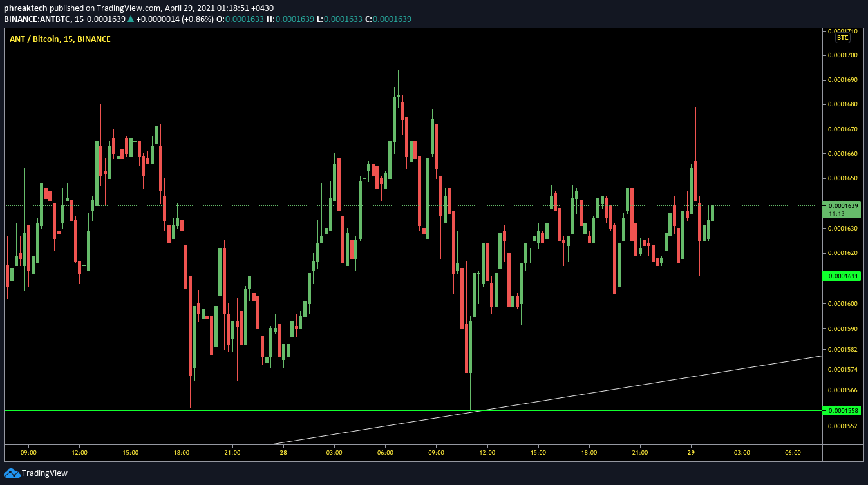868x485 pixels.
Task: Select the ANT / Bitcoin, 15, BINANCE chart title
Action: (60, 39)
